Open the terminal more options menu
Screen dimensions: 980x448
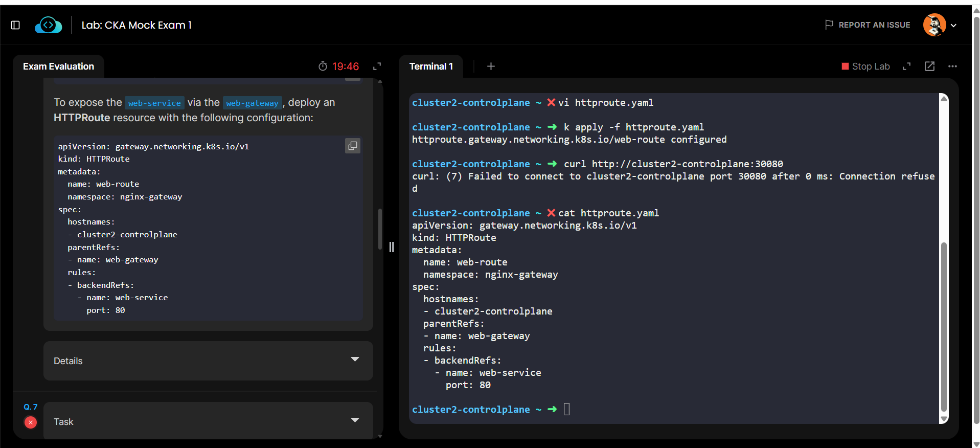point(952,66)
